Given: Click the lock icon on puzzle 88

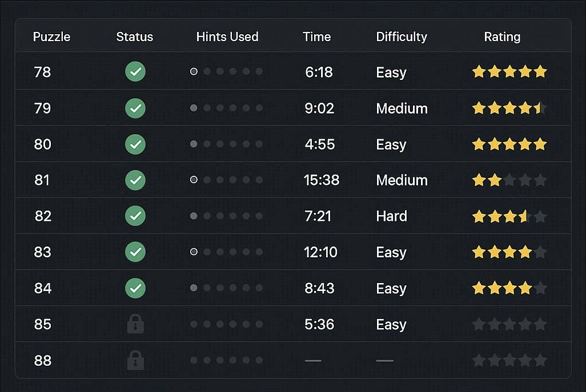Looking at the screenshot, I should coord(135,360).
